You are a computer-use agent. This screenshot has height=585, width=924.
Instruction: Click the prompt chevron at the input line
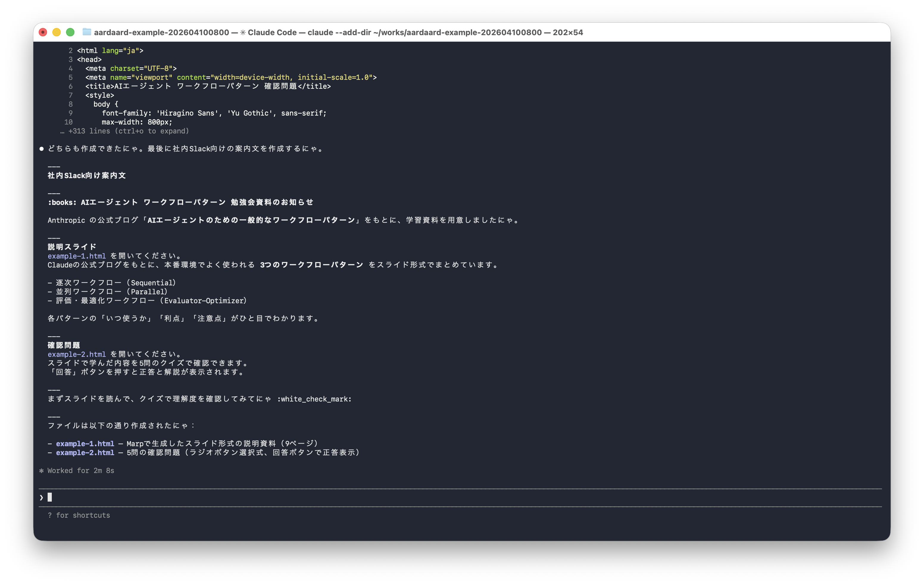coord(41,497)
